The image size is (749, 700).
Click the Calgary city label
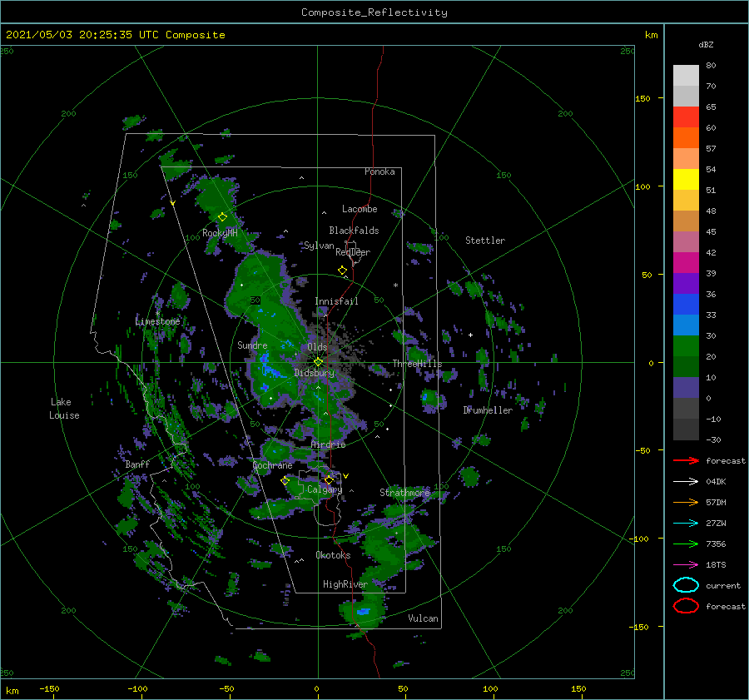tap(325, 489)
